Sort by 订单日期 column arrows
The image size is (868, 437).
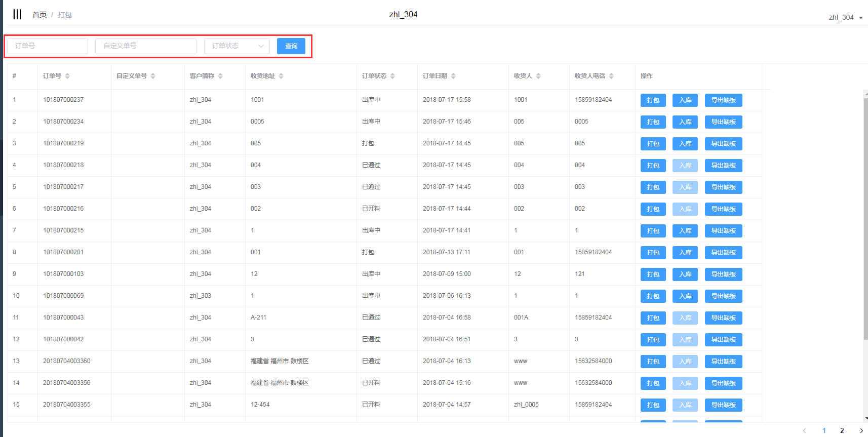pos(453,76)
